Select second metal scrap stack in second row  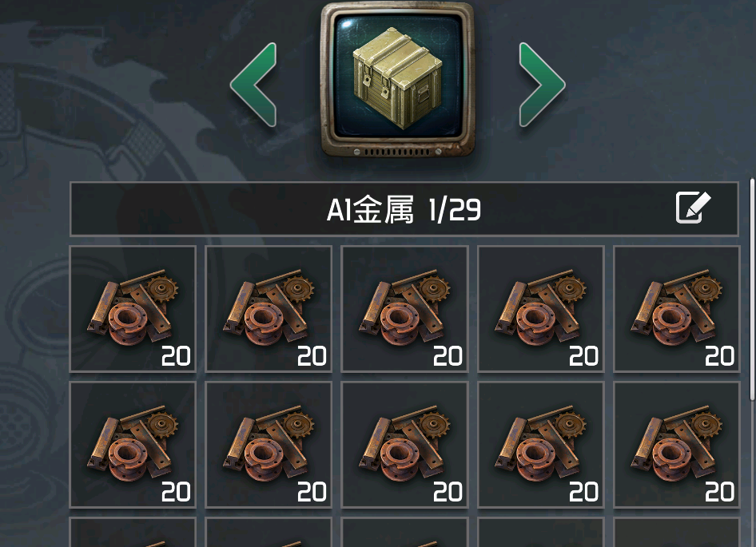[269, 445]
